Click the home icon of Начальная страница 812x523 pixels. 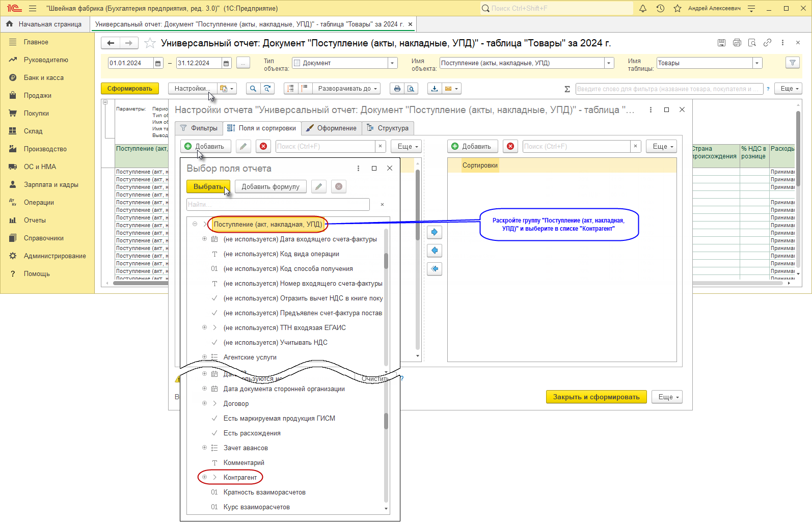[9, 24]
